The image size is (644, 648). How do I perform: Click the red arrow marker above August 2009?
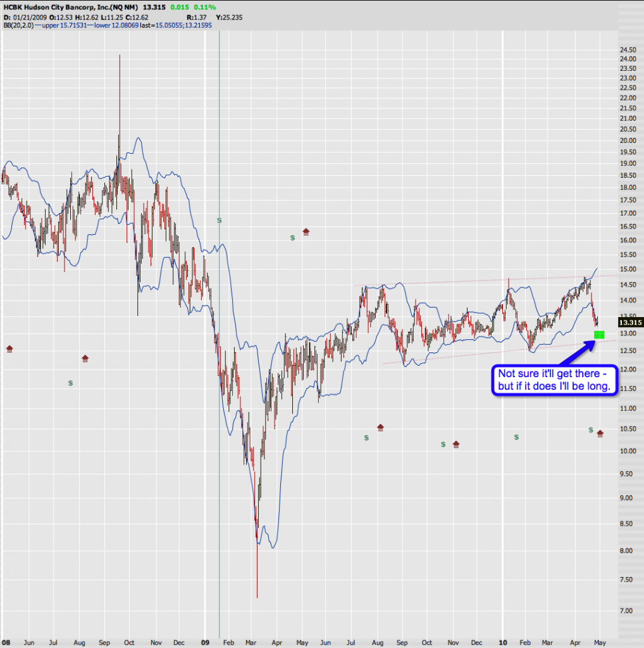[380, 428]
